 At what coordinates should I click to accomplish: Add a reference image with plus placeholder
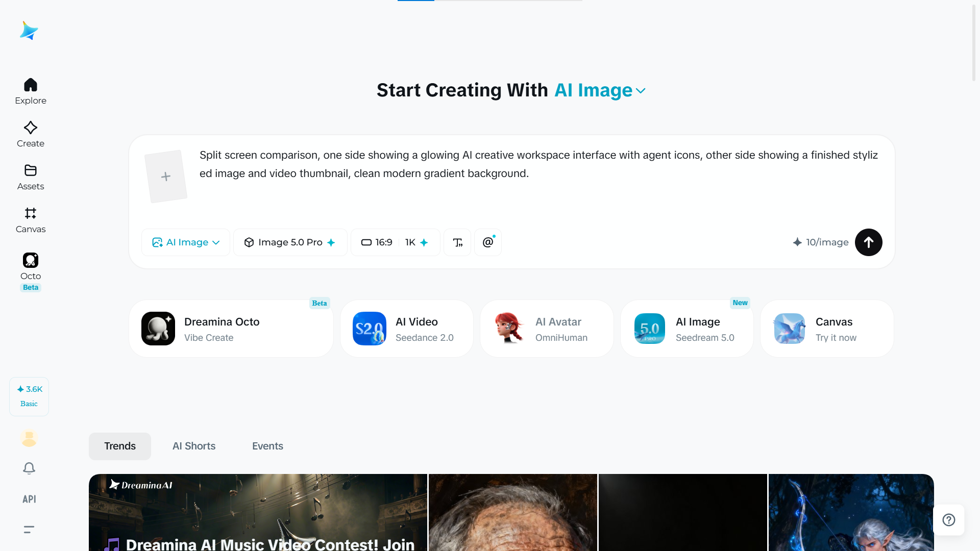pos(166,177)
